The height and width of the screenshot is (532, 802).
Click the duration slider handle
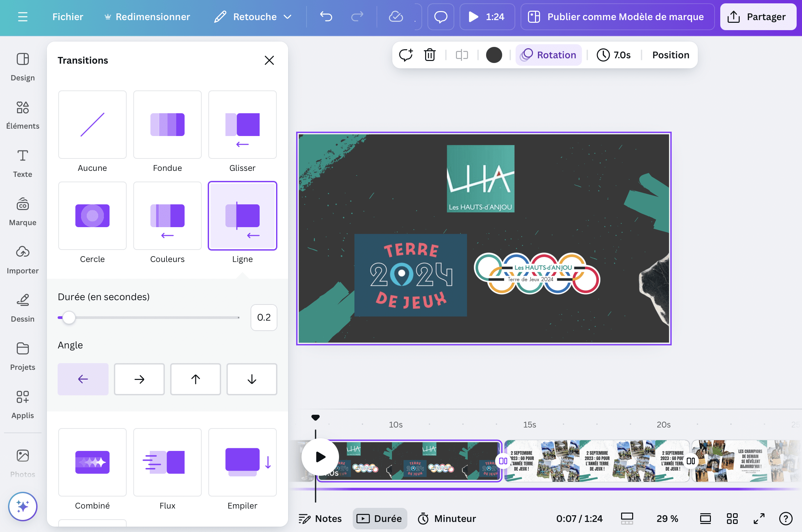coord(69,317)
